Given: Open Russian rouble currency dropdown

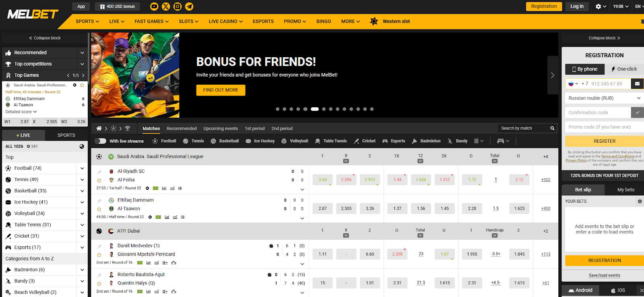Looking at the screenshot, I should coord(605,98).
